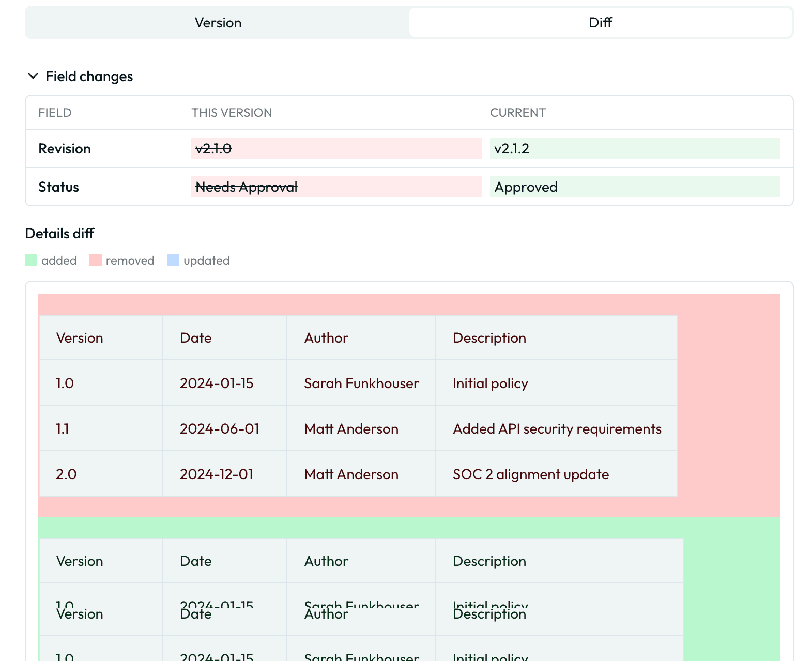This screenshot has height=661, width=812.
Task: Click the THIS VERSION column header
Action: coord(232,113)
